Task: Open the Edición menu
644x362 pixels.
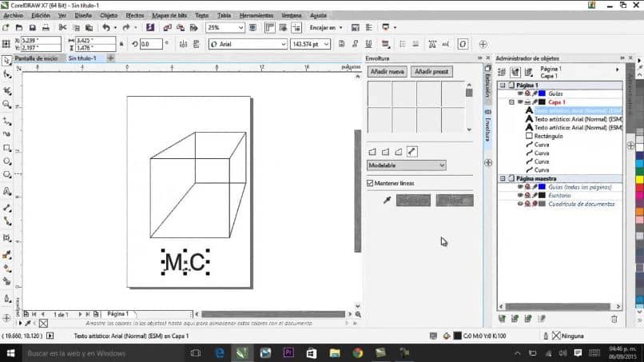Action: (x=41, y=16)
